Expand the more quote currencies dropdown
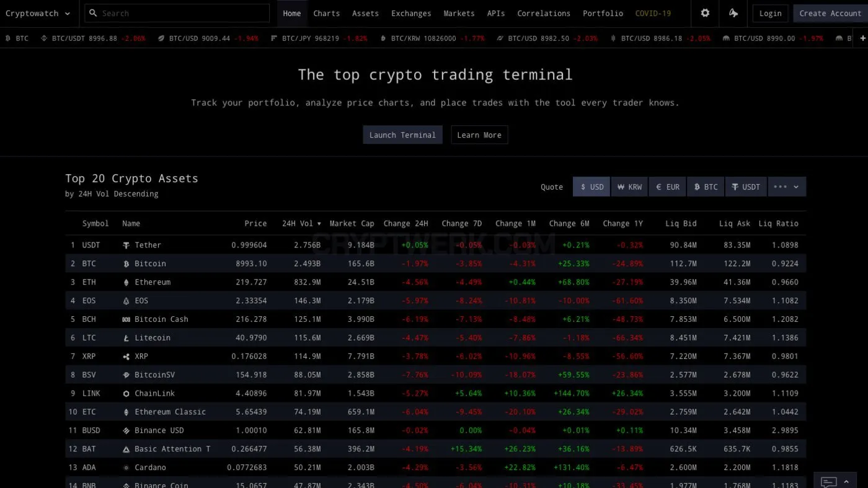Screen dimensions: 868x488 point(787,187)
